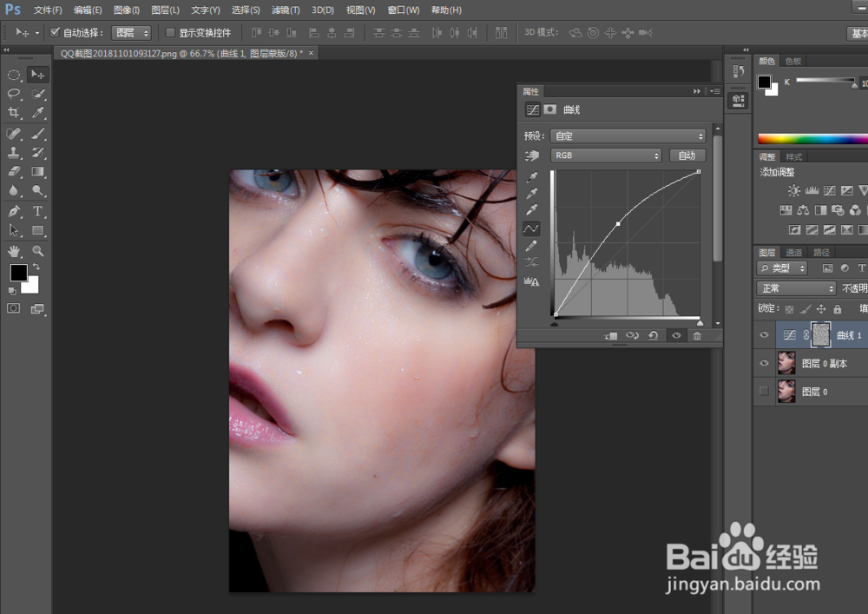Click view previous state icon in Properties
The height and width of the screenshot is (614, 868).
coord(632,335)
